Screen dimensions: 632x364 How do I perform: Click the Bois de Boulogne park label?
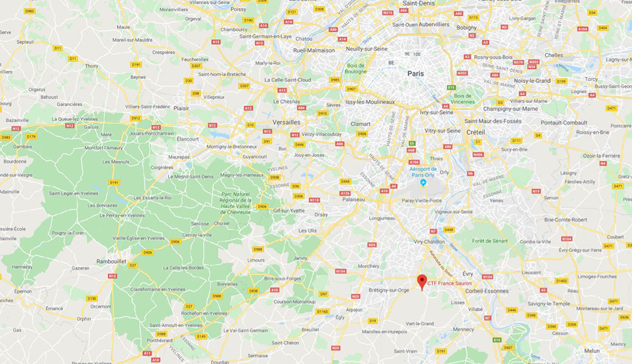pos(355,68)
